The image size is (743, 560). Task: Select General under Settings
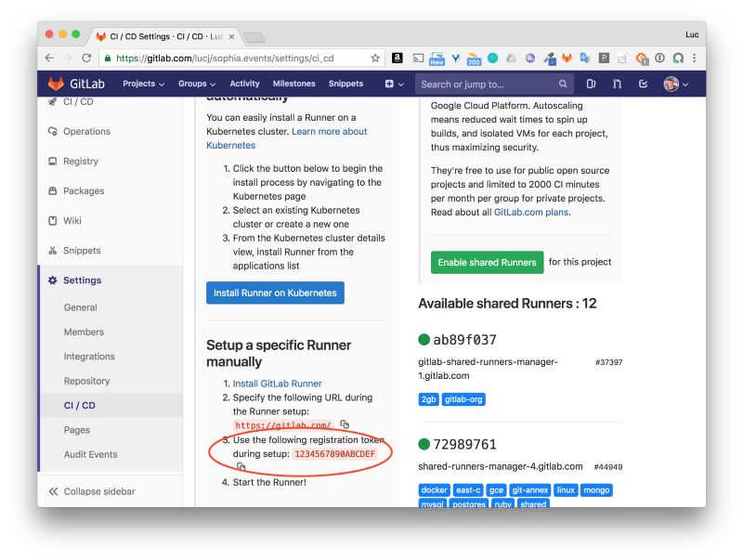point(80,307)
